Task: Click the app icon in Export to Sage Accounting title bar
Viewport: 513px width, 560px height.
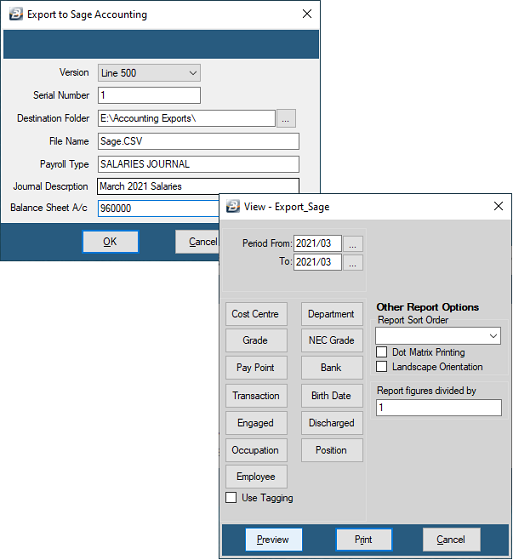Action: pyautogui.click(x=16, y=14)
